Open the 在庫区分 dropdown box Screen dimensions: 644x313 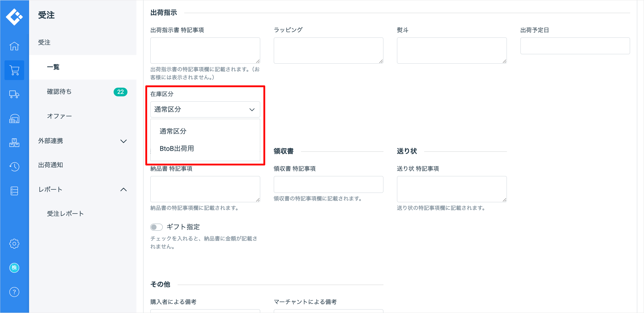[205, 110]
